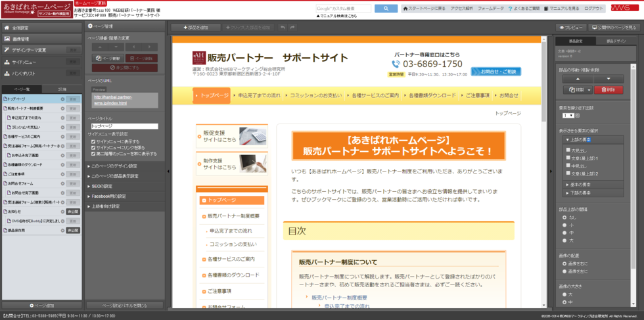Image resolution: width=644 pixels, height=320 pixels.
Task: Click the red 削除 delete part button
Action: [x=608, y=90]
